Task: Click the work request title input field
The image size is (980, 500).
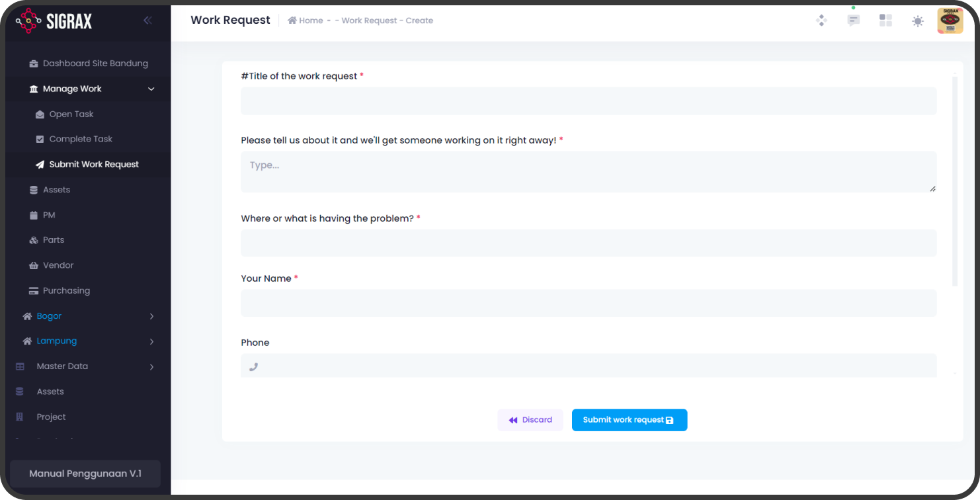Action: pos(588,101)
